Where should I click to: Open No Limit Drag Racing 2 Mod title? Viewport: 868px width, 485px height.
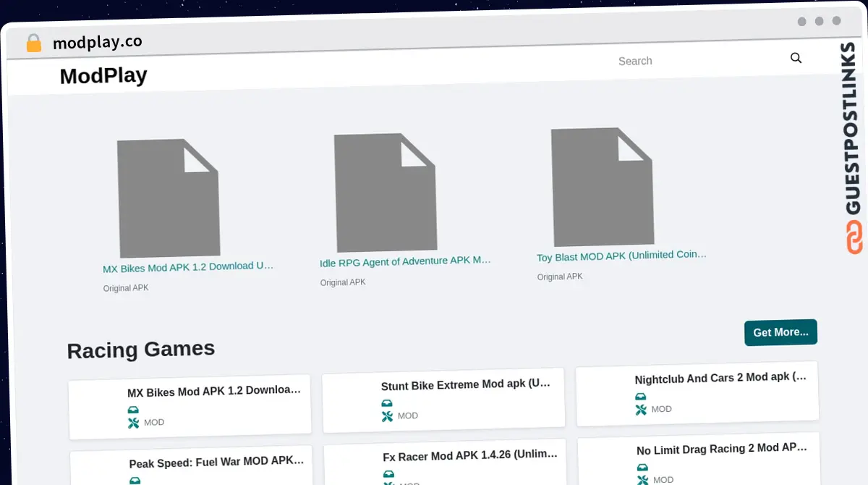[x=722, y=449]
